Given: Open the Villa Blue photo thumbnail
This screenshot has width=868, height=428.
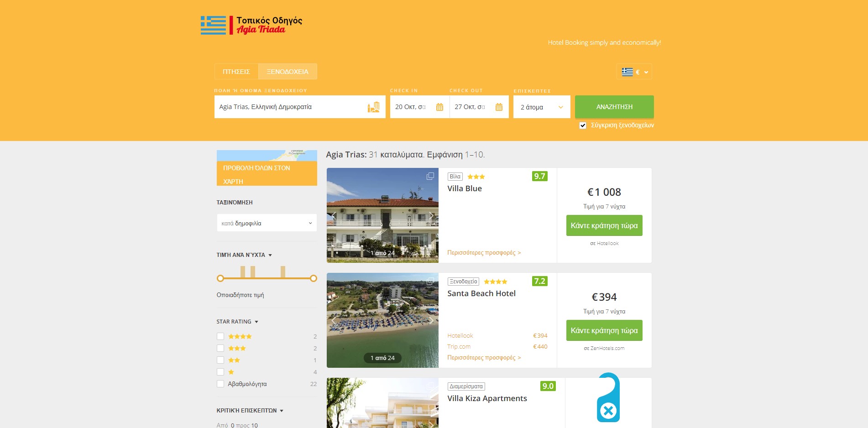Looking at the screenshot, I should tap(382, 215).
